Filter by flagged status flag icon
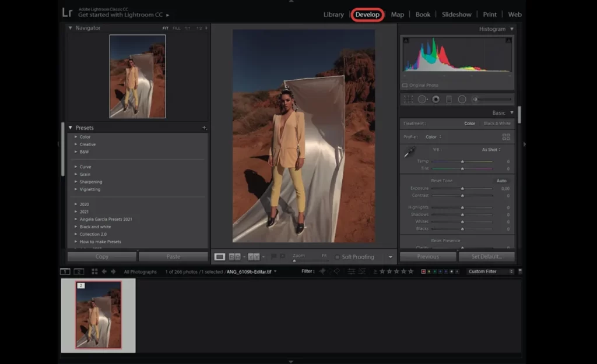Image resolution: width=597 pixels, height=364 pixels. coord(322,271)
